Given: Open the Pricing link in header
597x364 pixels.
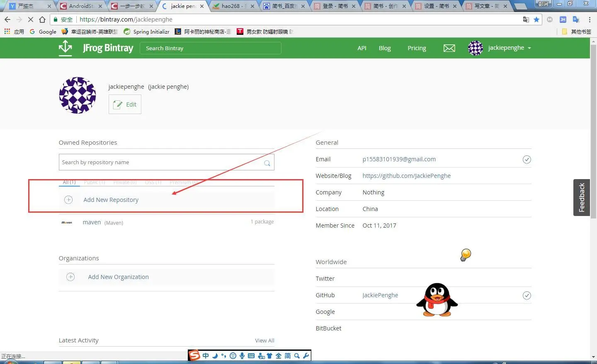Looking at the screenshot, I should [417, 48].
